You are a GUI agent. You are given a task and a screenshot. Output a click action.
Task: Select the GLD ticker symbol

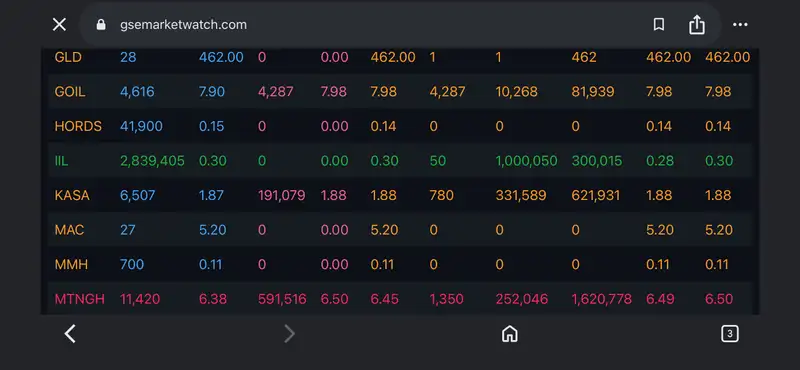click(68, 57)
